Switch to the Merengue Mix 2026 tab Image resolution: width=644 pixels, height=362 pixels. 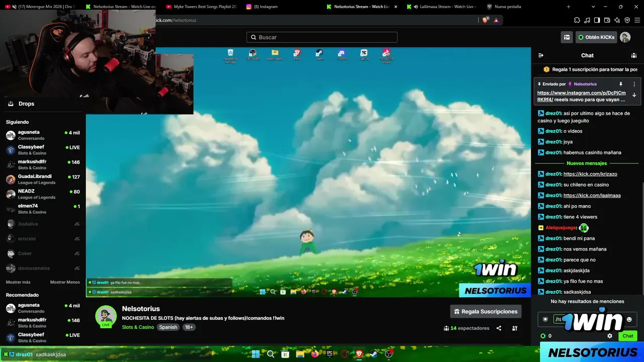(43, 7)
